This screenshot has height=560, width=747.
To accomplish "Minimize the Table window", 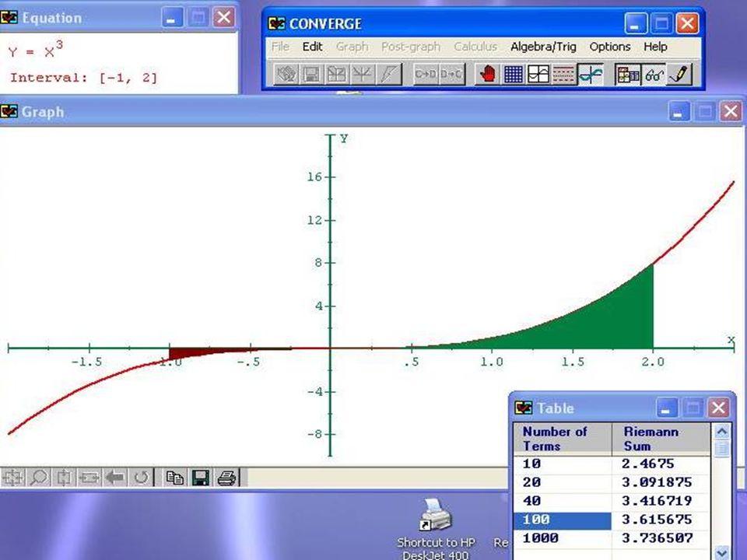I will pos(667,408).
